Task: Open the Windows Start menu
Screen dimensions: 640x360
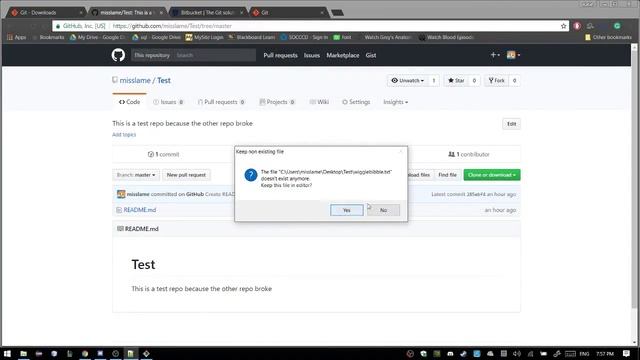Action: coord(7,353)
